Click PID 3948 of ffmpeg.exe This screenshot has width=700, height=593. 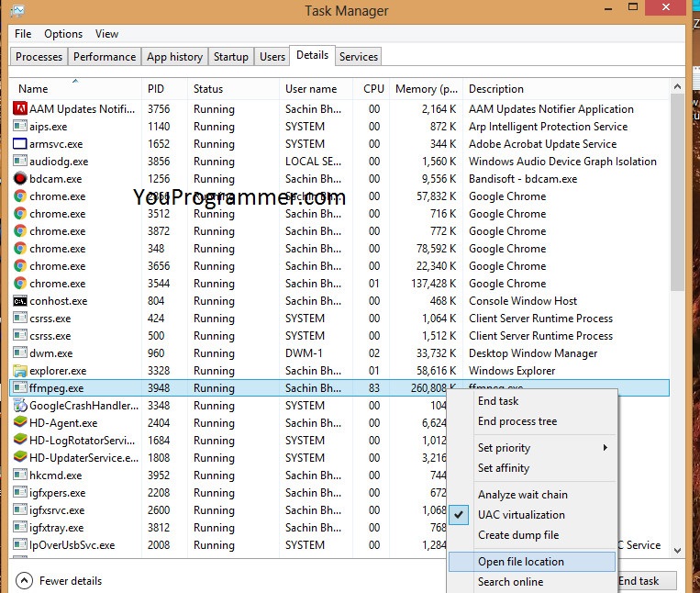(x=159, y=388)
